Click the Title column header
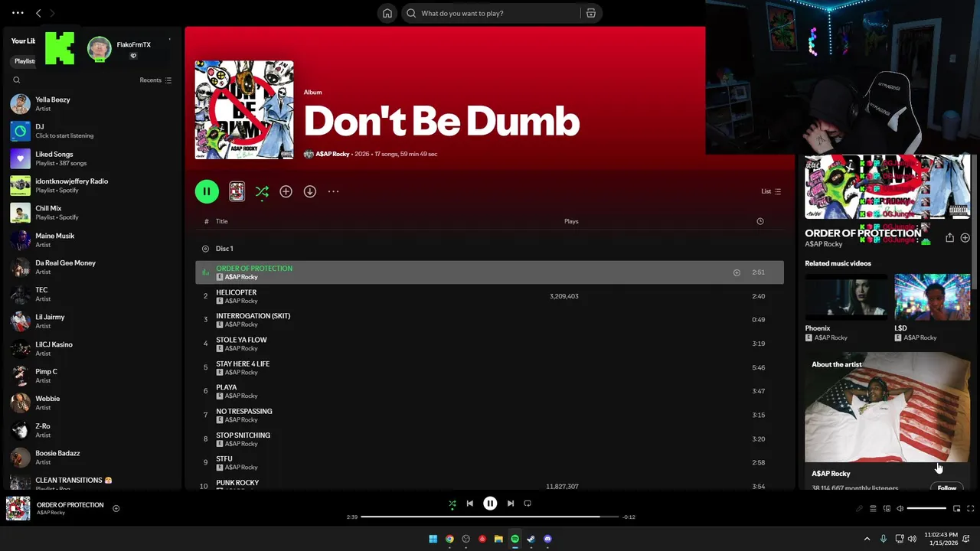Image resolution: width=980 pixels, height=551 pixels. tap(221, 221)
